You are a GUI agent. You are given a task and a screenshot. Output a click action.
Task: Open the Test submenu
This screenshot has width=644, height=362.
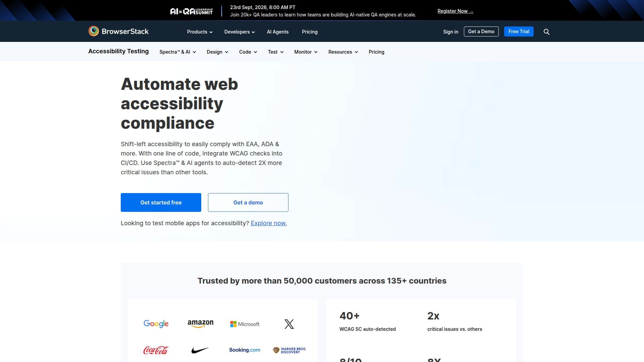276,52
